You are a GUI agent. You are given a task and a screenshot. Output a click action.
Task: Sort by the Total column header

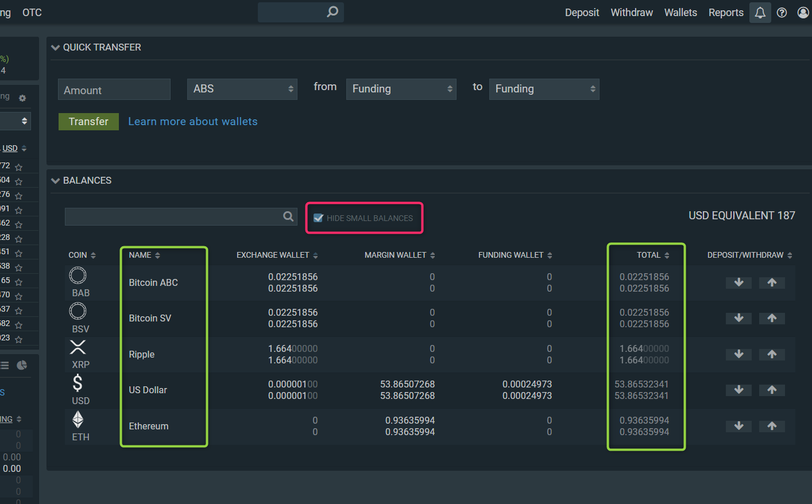[652, 255]
